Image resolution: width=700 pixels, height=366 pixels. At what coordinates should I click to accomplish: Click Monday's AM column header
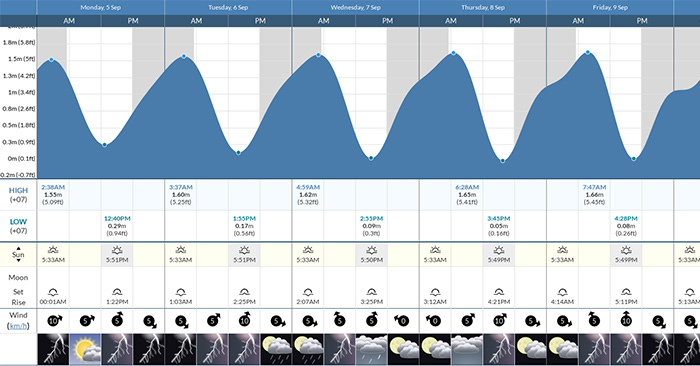pyautogui.click(x=69, y=21)
